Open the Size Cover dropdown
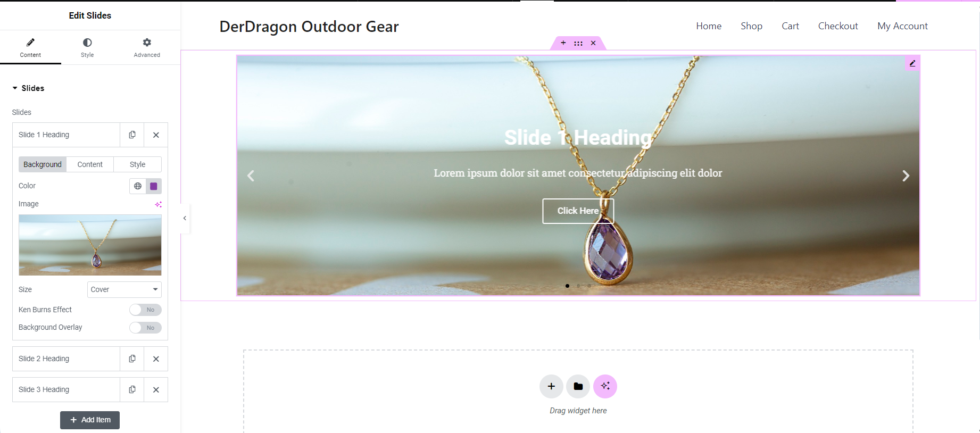 [124, 289]
